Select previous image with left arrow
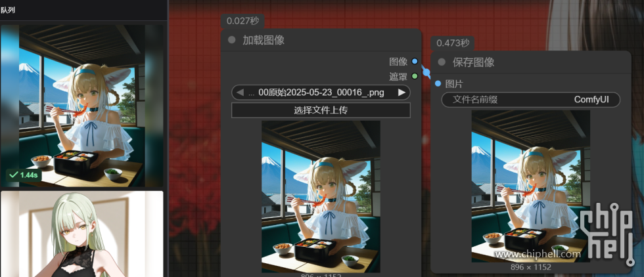This screenshot has width=644, height=277. [240, 93]
